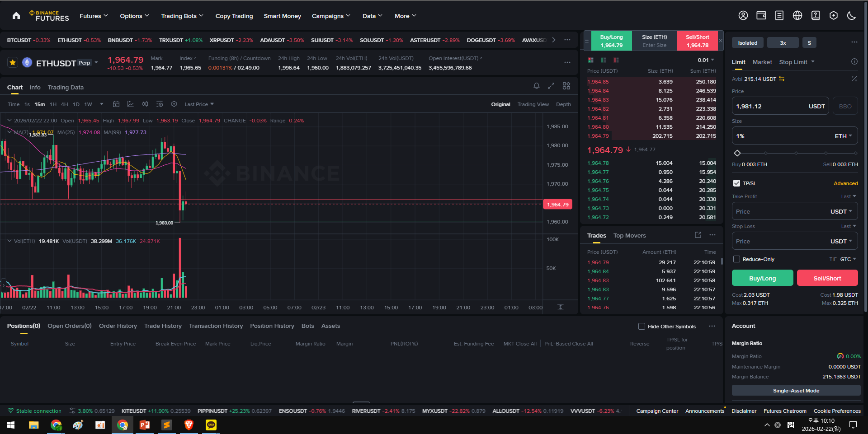The width and height of the screenshot is (868, 434).
Task: Open the user account profile icon
Action: pos(743,16)
